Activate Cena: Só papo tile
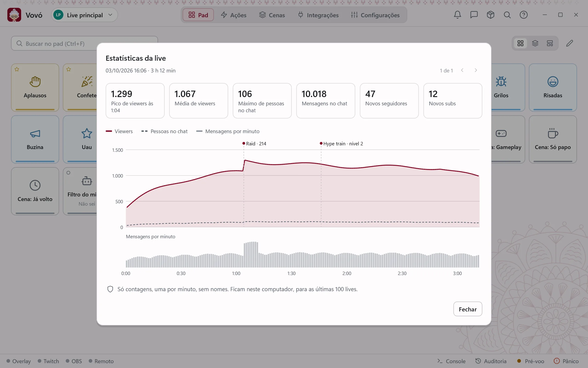This screenshot has height=368, width=588. click(553, 139)
